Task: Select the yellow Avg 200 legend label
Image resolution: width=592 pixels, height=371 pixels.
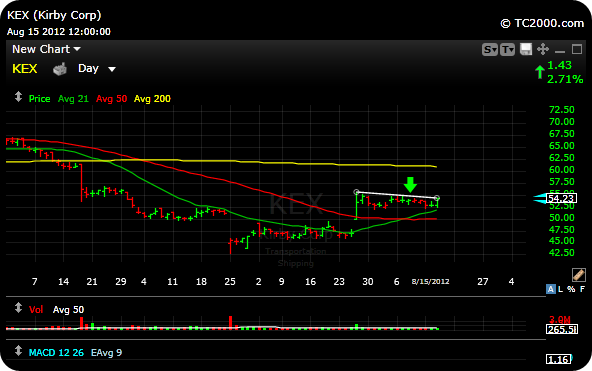Action: point(152,99)
